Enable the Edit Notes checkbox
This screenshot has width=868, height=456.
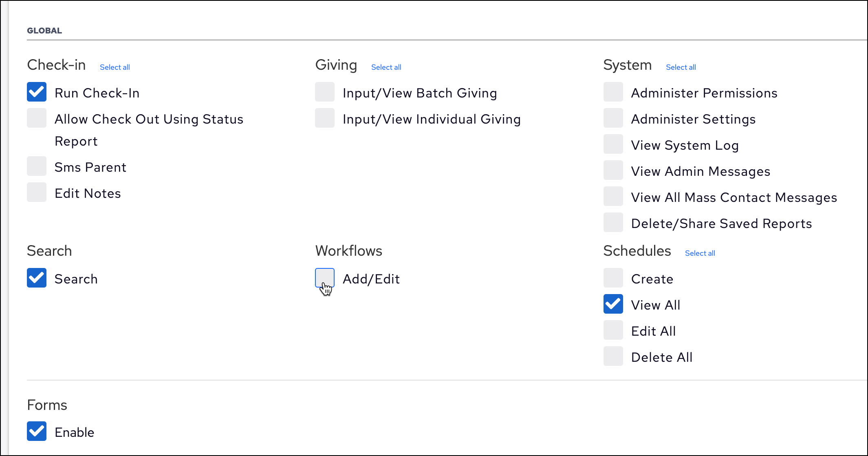click(37, 193)
